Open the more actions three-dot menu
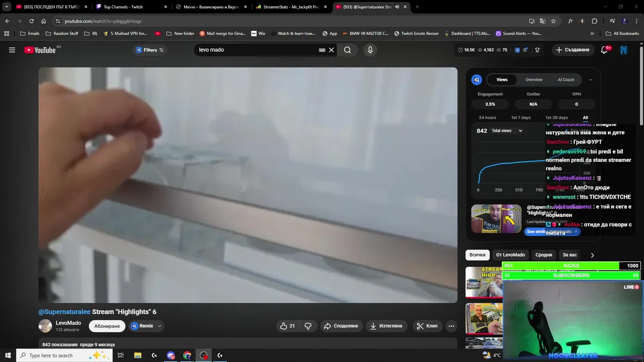This screenshot has width=644, height=362. [451, 326]
